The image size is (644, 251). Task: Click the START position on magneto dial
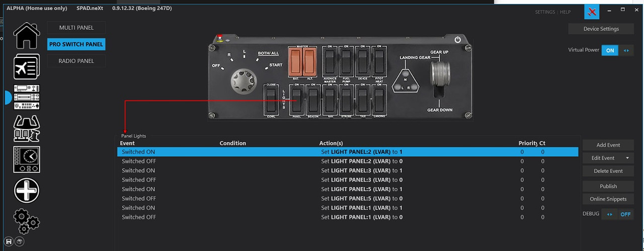click(x=276, y=65)
